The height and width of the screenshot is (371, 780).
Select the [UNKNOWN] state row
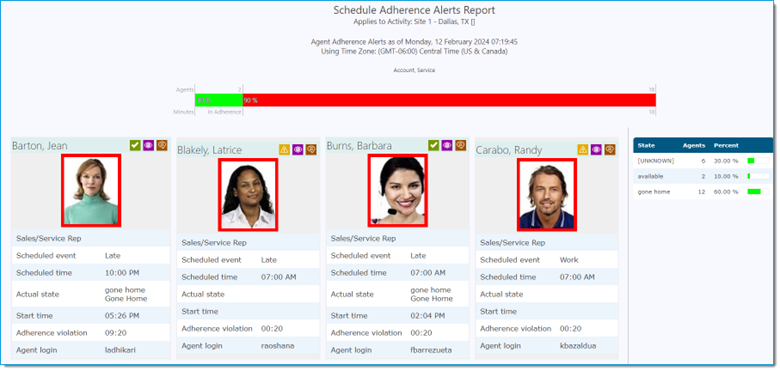coord(703,161)
